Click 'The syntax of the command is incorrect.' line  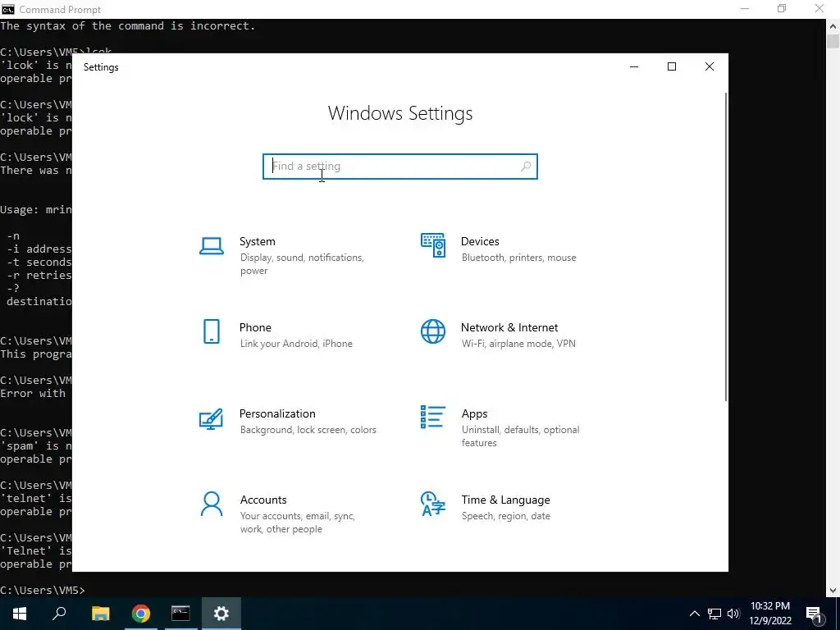tap(127, 25)
